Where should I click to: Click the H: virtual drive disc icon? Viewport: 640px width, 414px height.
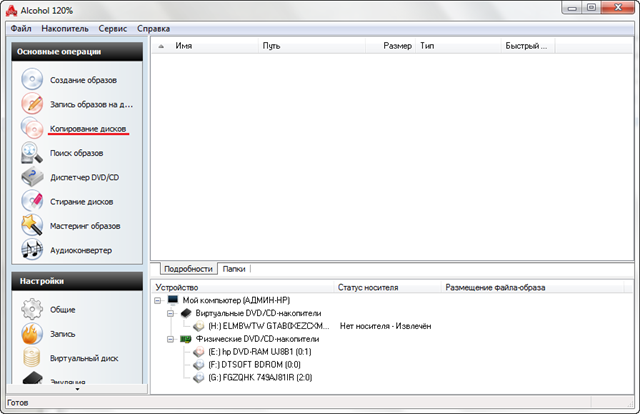point(199,326)
